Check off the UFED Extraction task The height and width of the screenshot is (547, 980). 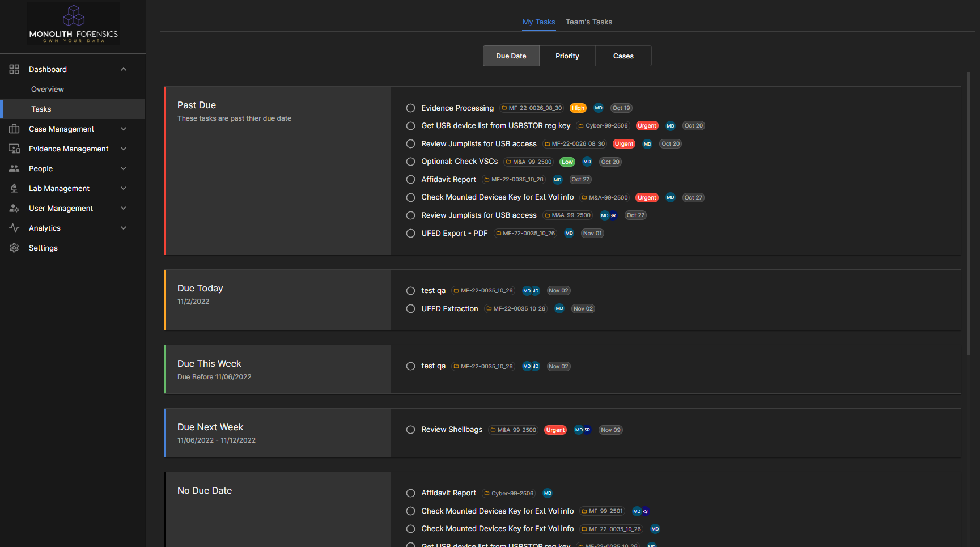(x=410, y=308)
